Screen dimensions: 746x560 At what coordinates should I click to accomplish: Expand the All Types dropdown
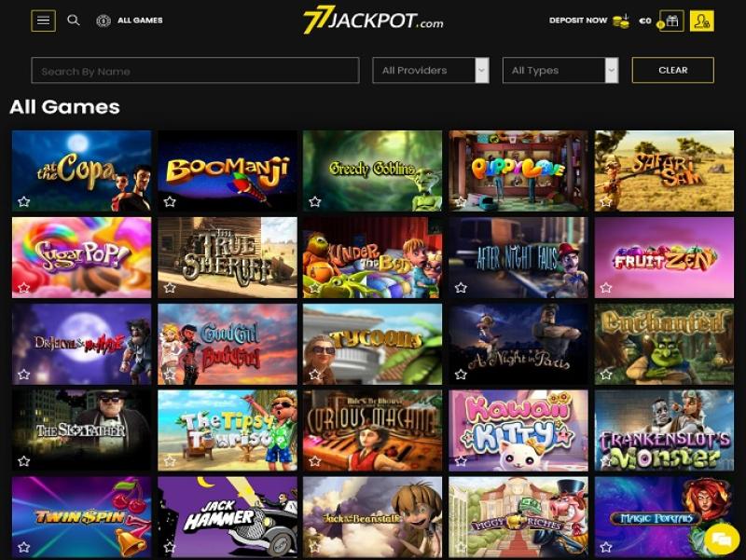(560, 71)
